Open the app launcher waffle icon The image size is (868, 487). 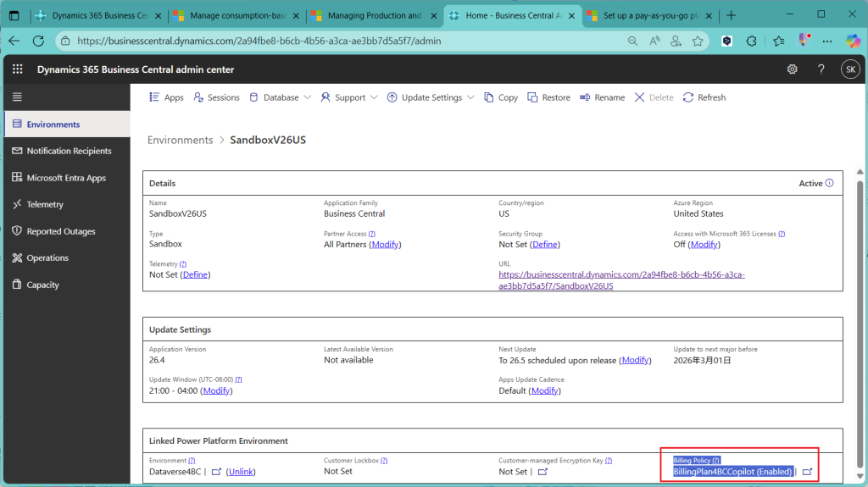(17, 69)
